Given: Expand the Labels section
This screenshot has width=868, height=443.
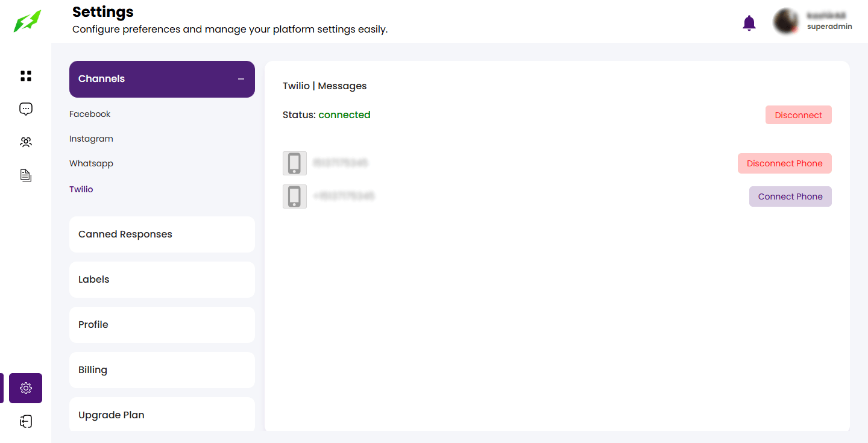Looking at the screenshot, I should 162,280.
